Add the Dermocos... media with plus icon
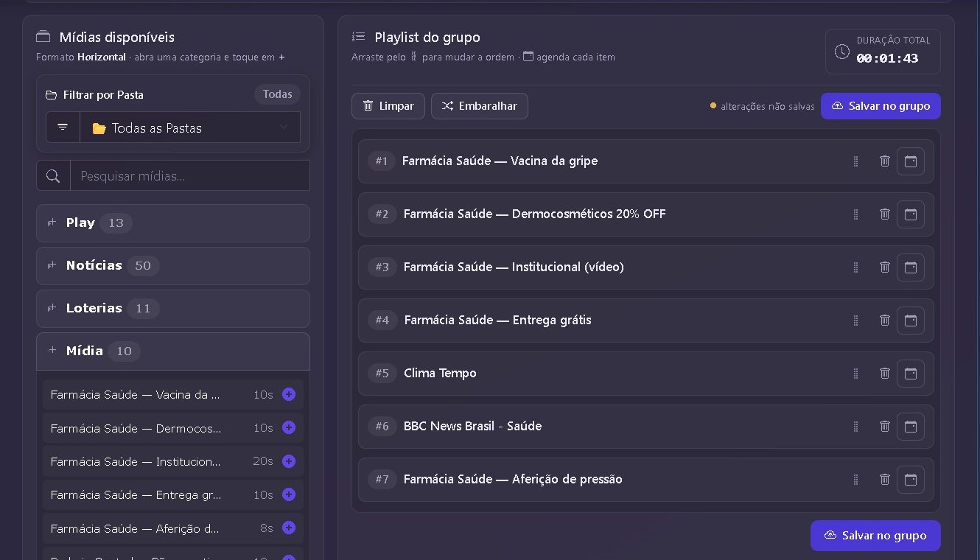980x560 pixels. [x=289, y=427]
